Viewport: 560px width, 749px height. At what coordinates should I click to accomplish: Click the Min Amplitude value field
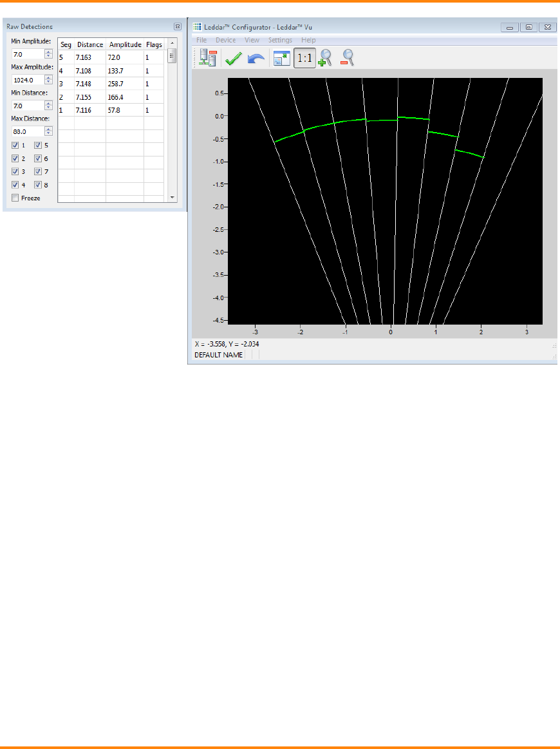tap(28, 54)
